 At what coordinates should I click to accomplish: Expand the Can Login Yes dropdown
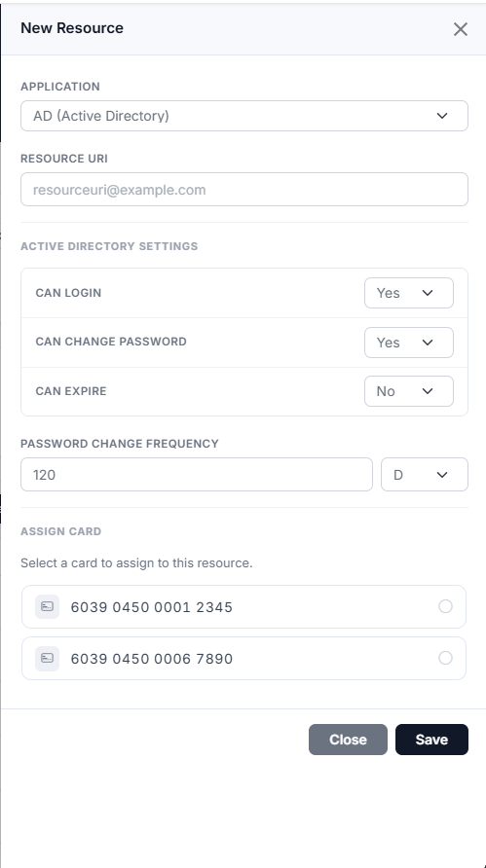coord(409,293)
